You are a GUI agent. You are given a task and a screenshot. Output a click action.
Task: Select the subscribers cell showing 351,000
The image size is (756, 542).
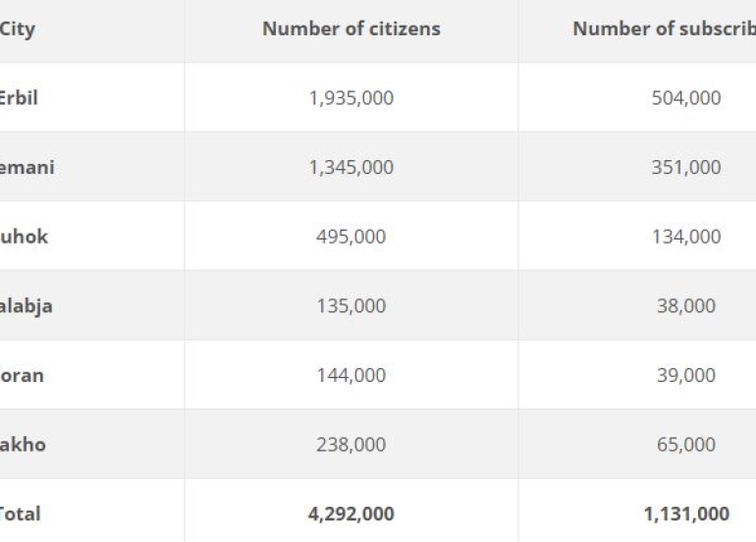click(x=685, y=168)
